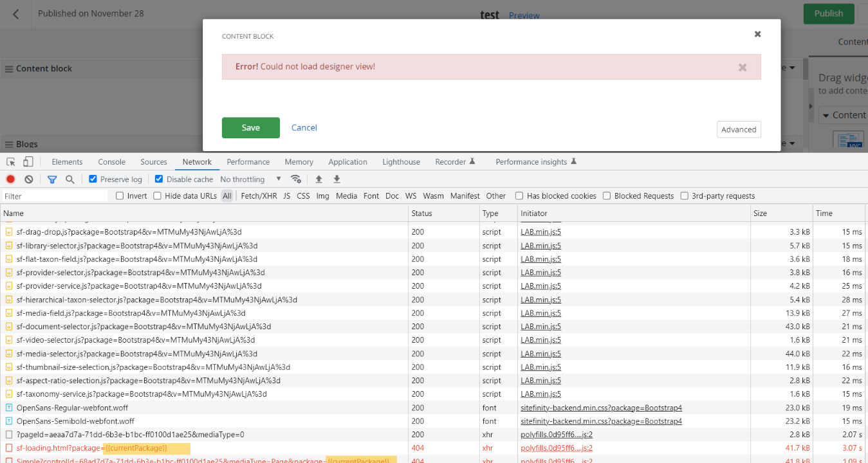Toggle the device toolbar icon
The height and width of the screenshot is (463, 868).
pyautogui.click(x=28, y=162)
